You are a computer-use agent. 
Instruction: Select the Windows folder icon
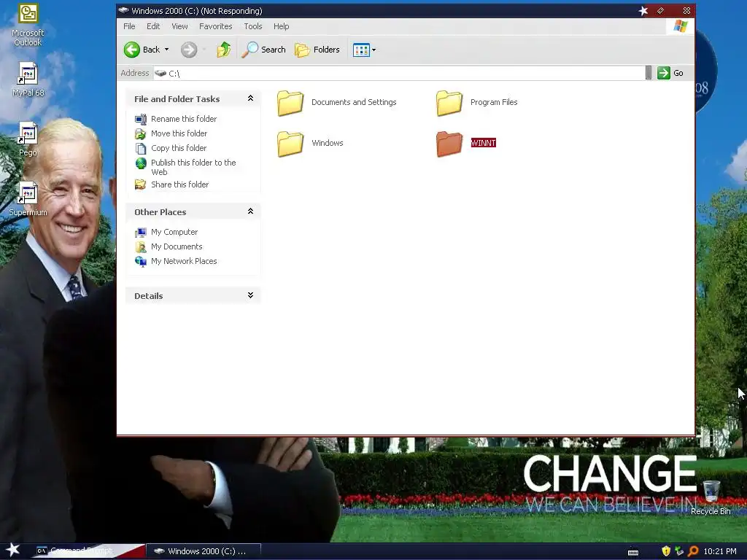click(x=290, y=144)
